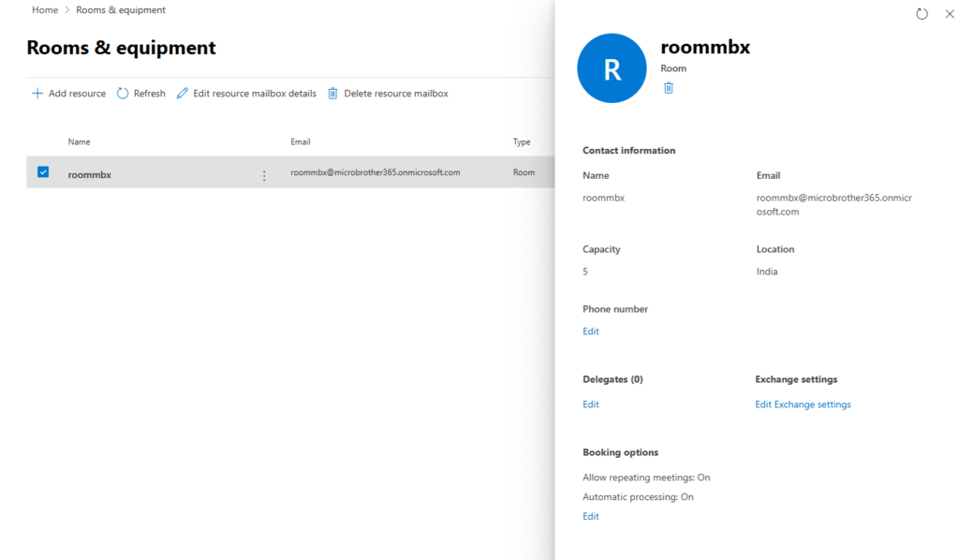Open Edit Exchange settings link

[803, 405]
